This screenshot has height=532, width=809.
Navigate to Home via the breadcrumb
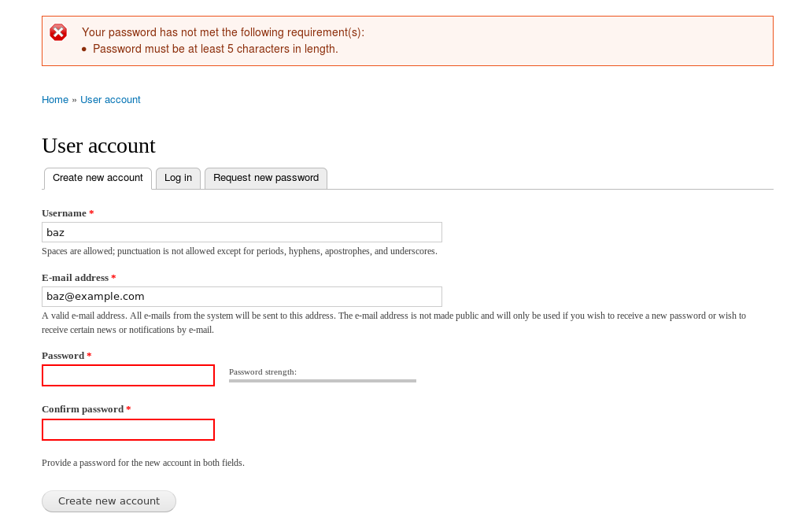[x=54, y=99]
